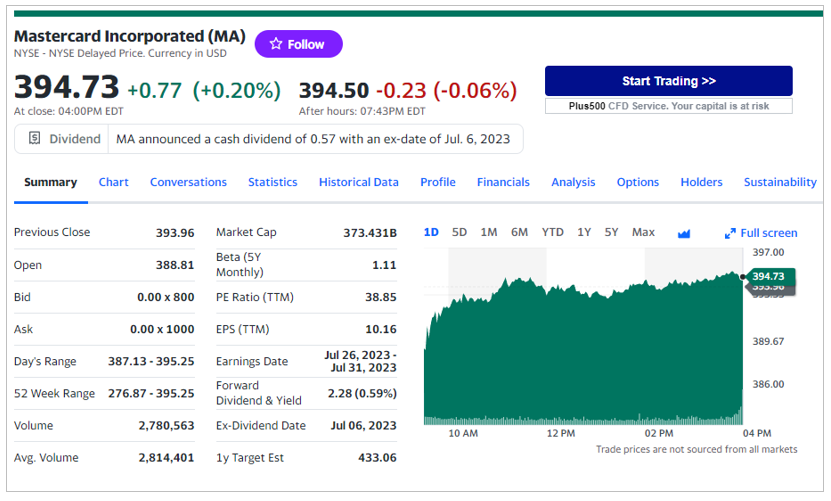Click the Mastercard Incorporated (MA) heading
This screenshot has height=501, width=831.
(130, 36)
